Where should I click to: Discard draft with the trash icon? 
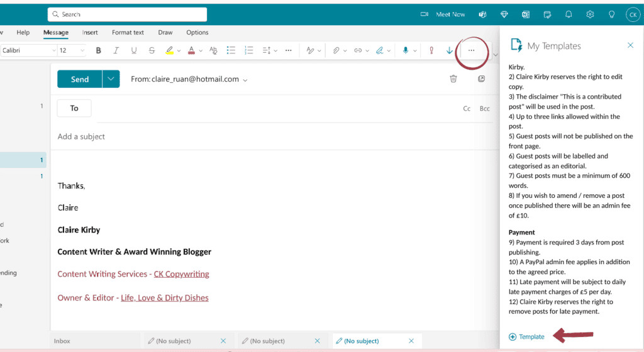(x=453, y=79)
